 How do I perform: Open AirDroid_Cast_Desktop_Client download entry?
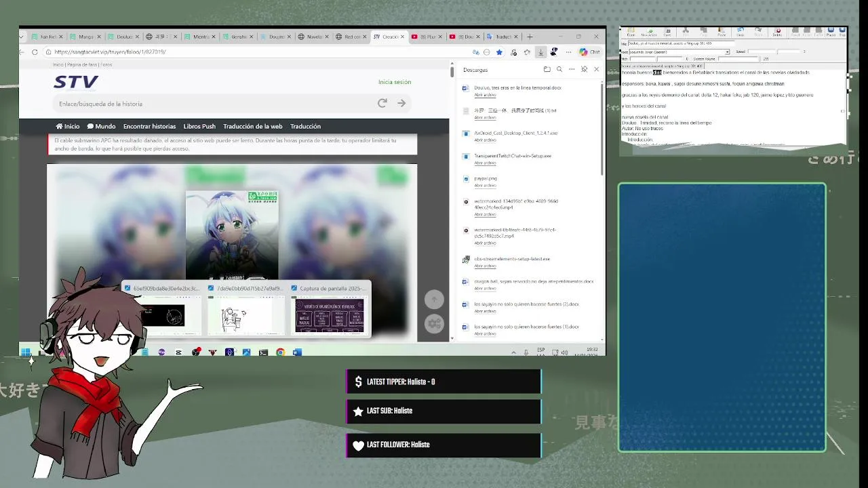click(516, 133)
